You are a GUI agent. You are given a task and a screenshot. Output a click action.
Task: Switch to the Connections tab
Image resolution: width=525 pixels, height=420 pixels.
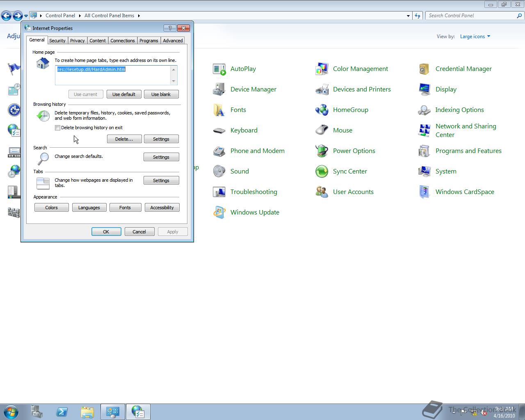coord(123,41)
